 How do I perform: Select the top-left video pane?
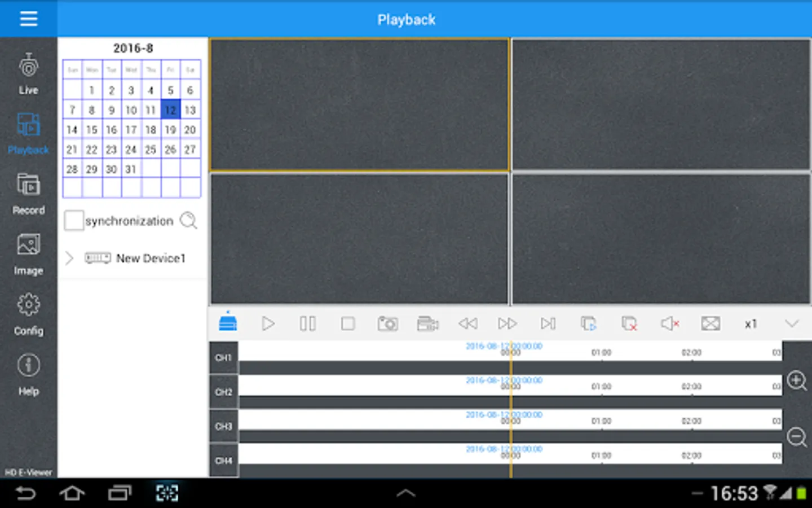(x=359, y=104)
